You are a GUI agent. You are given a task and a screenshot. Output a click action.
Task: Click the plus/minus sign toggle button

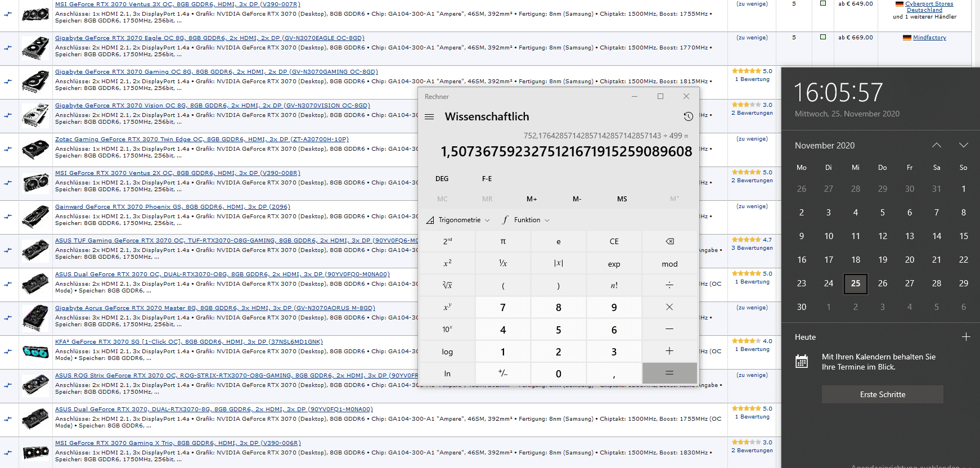[x=503, y=373]
